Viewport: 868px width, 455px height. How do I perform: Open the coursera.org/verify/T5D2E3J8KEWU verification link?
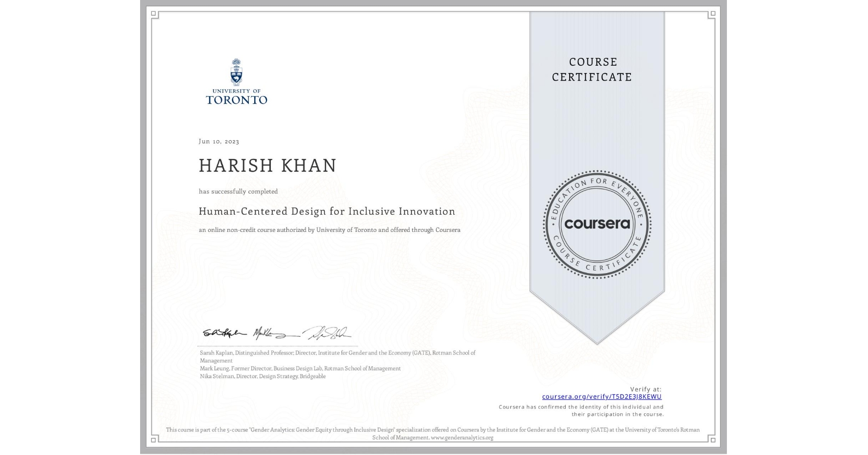point(601,396)
